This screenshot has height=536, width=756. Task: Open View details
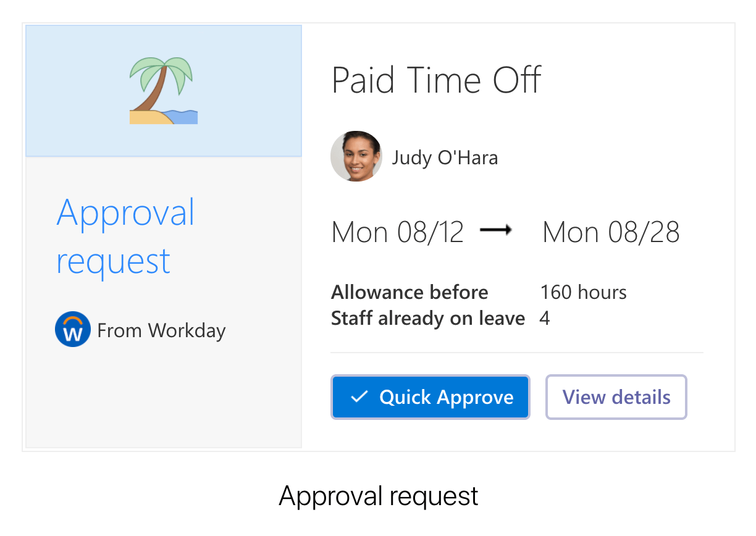[x=616, y=396]
